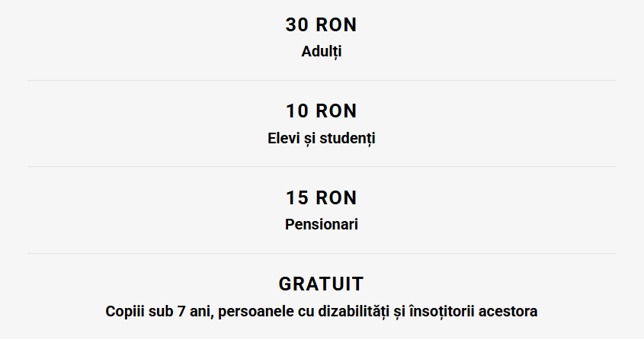644x340 pixels.
Task: Select the Adulți ticket label
Action: coord(322,53)
